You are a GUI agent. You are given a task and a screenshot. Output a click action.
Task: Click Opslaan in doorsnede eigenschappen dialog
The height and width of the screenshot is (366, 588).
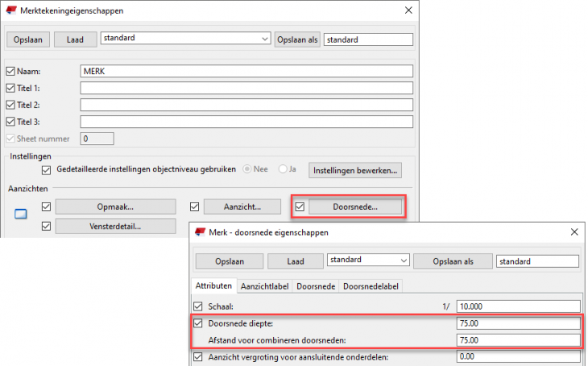[230, 261]
